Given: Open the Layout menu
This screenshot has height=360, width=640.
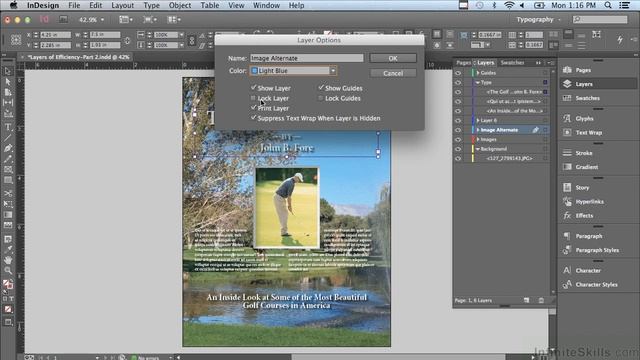Looking at the screenshot, I should [122, 5].
